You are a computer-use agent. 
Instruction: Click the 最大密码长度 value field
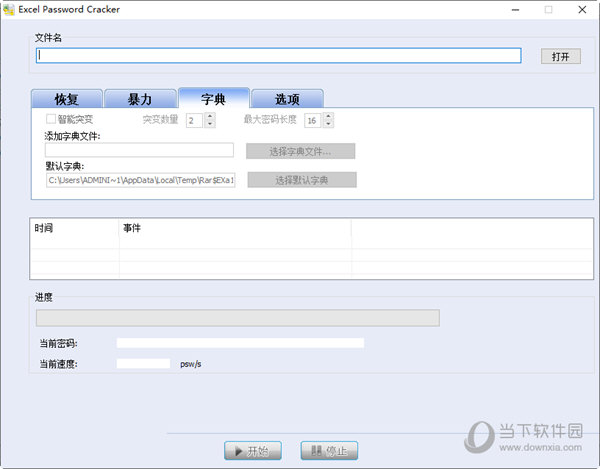pos(313,121)
